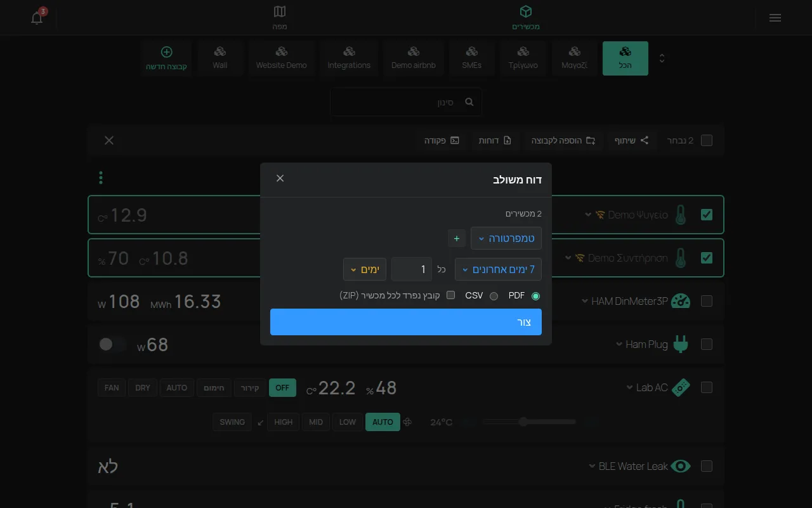
Task: Select the Website Demo group tab
Action: coord(282,58)
